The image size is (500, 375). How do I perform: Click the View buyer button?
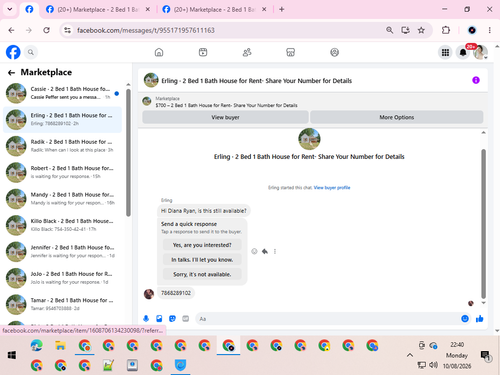point(225,117)
